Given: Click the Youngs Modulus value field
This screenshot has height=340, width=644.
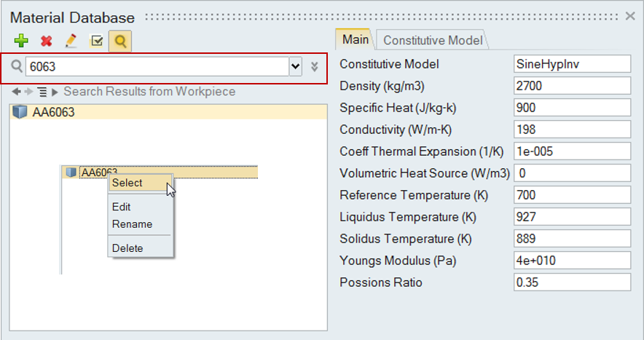Looking at the screenshot, I should tap(571, 261).
